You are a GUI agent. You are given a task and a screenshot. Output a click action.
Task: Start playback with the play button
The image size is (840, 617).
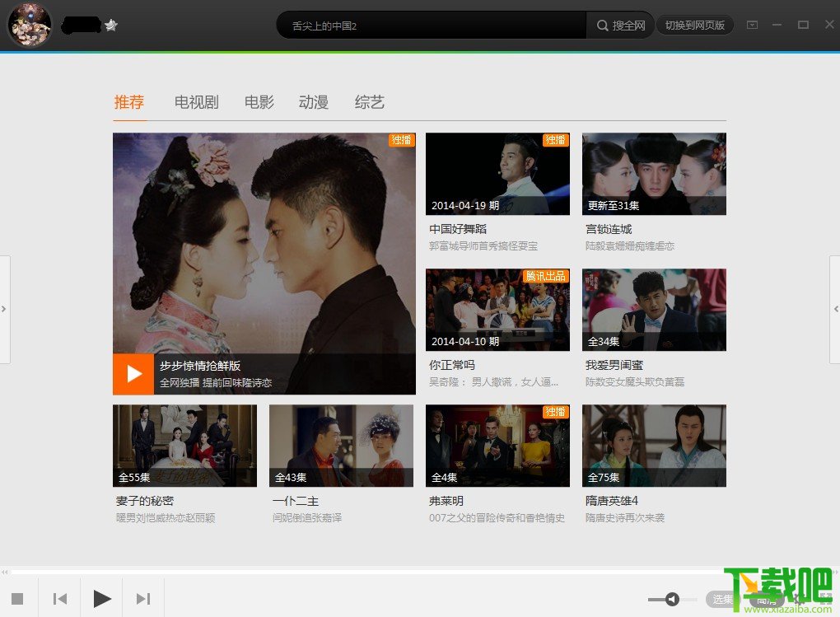[102, 598]
